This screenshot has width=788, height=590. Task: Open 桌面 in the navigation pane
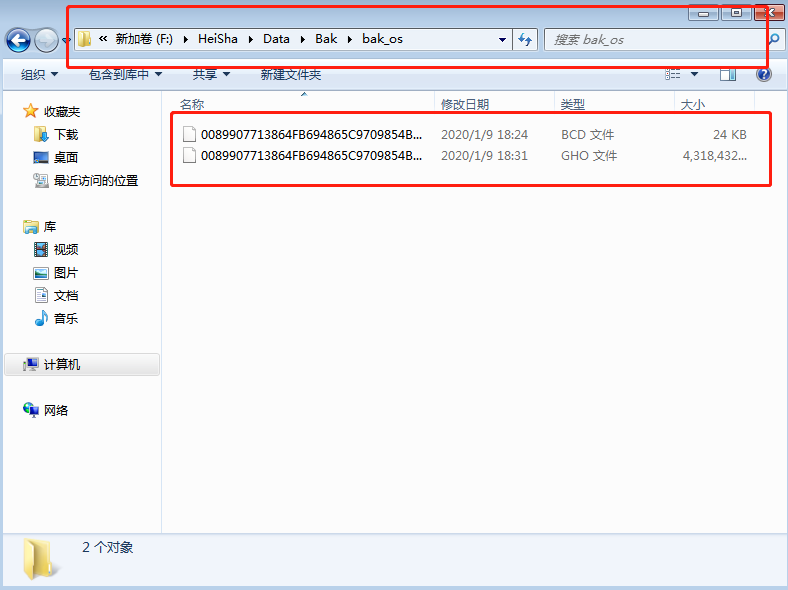point(66,157)
